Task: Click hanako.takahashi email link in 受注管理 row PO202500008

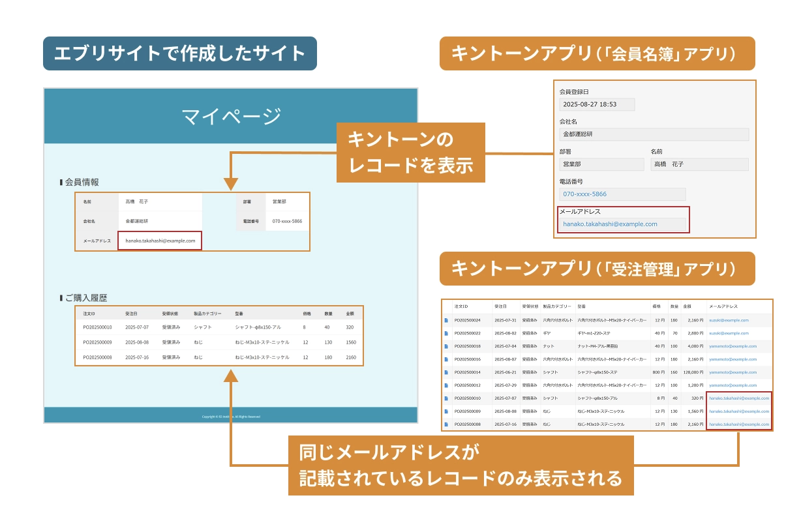Action: pos(739,424)
